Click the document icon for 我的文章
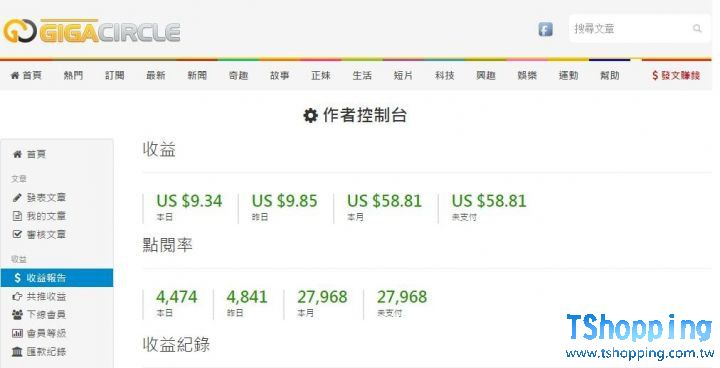This screenshot has width=720, height=368. [x=17, y=216]
